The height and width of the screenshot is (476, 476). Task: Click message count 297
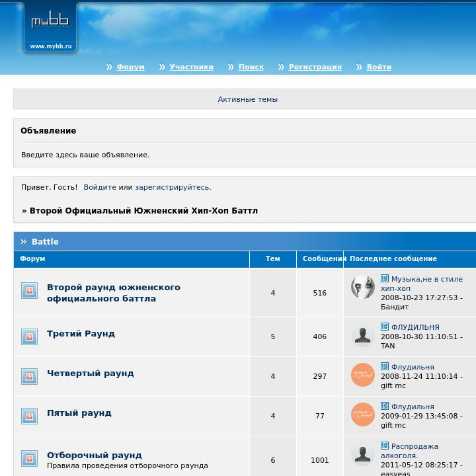click(320, 376)
